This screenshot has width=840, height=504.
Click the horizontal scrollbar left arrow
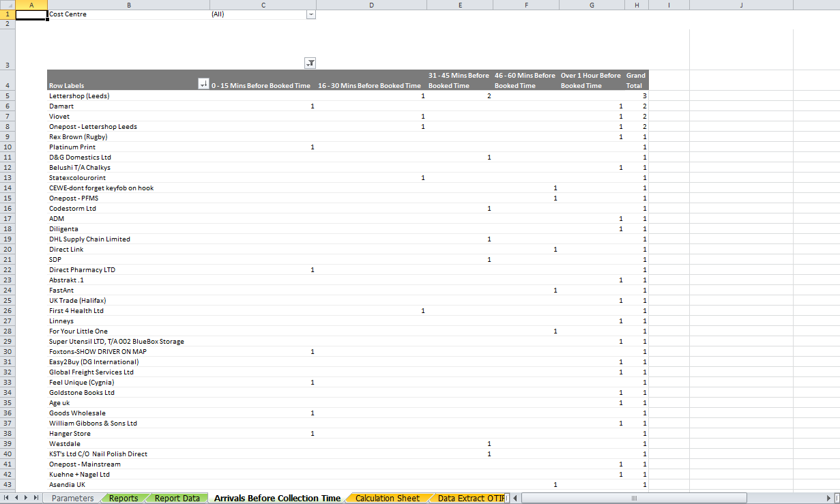517,498
